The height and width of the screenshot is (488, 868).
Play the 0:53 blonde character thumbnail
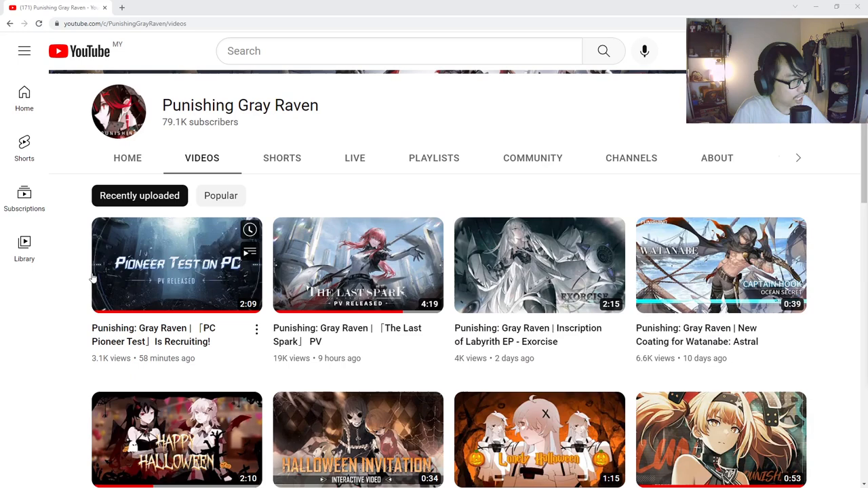[721, 439]
